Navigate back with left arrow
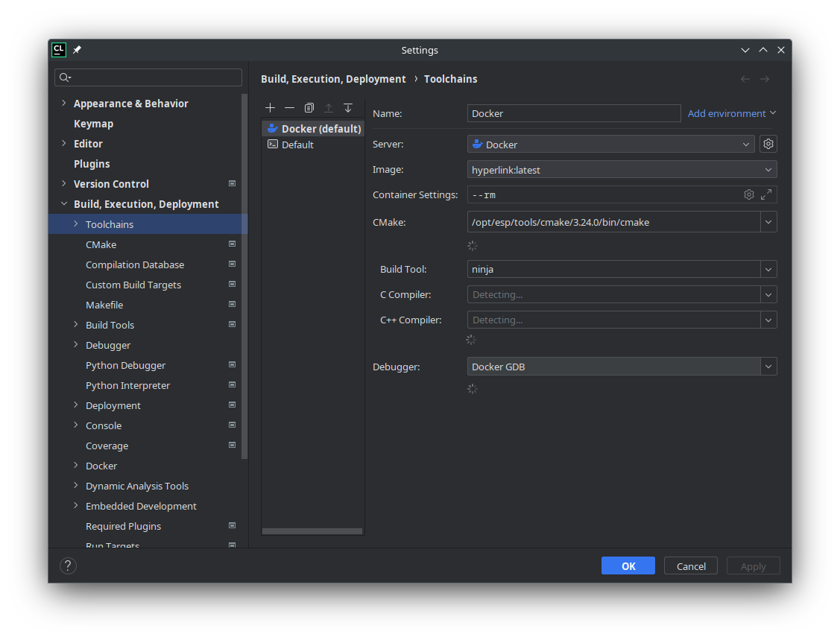Viewport: 840px width, 640px height. point(745,79)
